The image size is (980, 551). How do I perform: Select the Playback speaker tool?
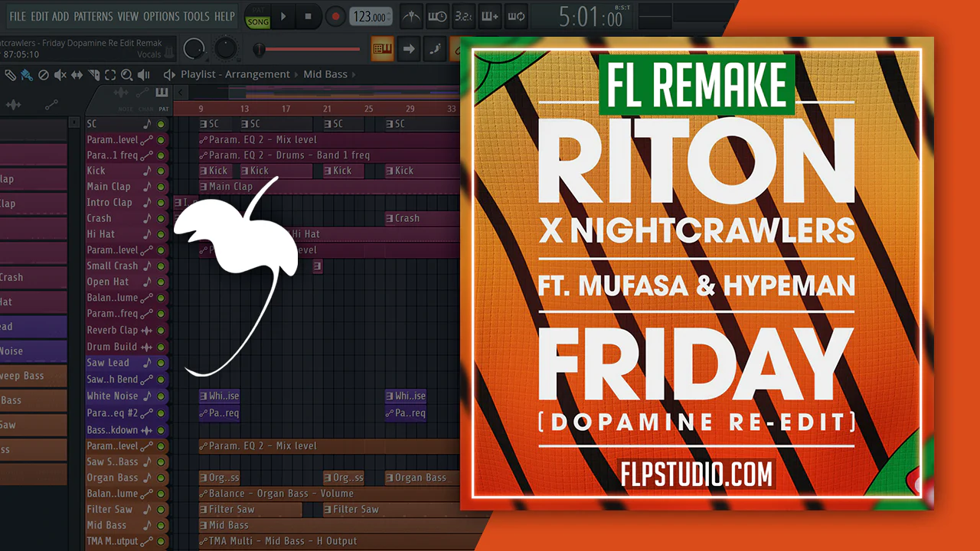(x=143, y=75)
